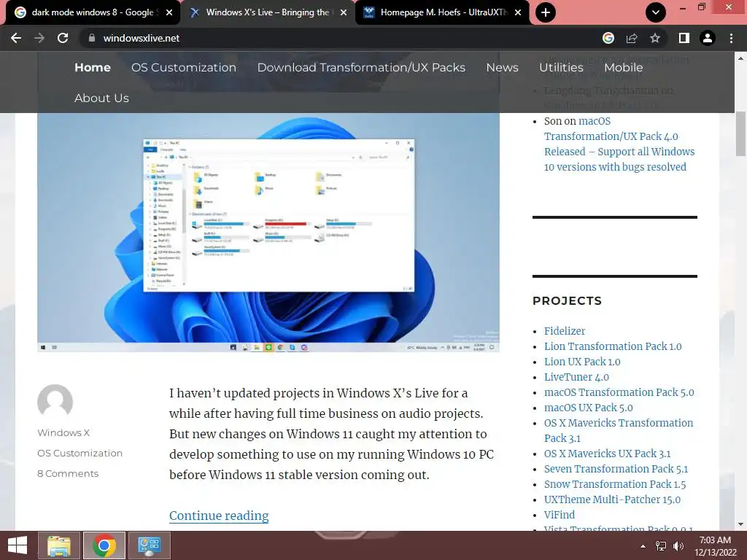Open the taskbar clock 7:03 AM
The height and width of the screenshot is (560, 747).
tap(715, 546)
